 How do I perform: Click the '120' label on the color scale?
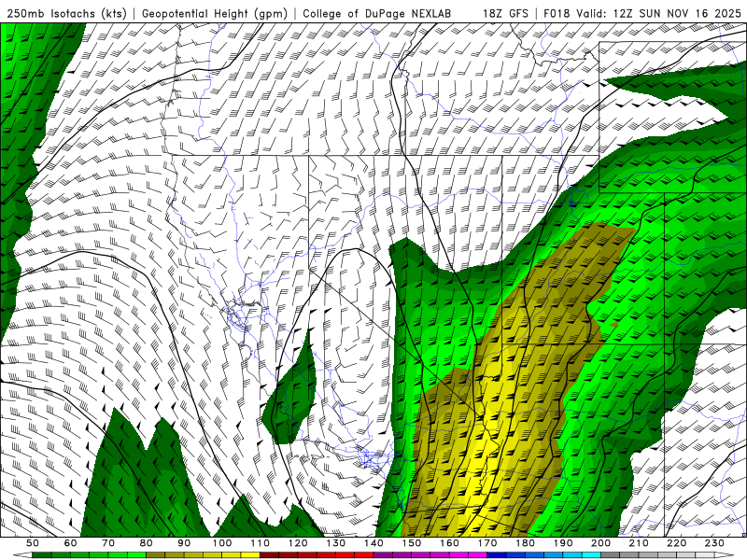tap(298, 543)
